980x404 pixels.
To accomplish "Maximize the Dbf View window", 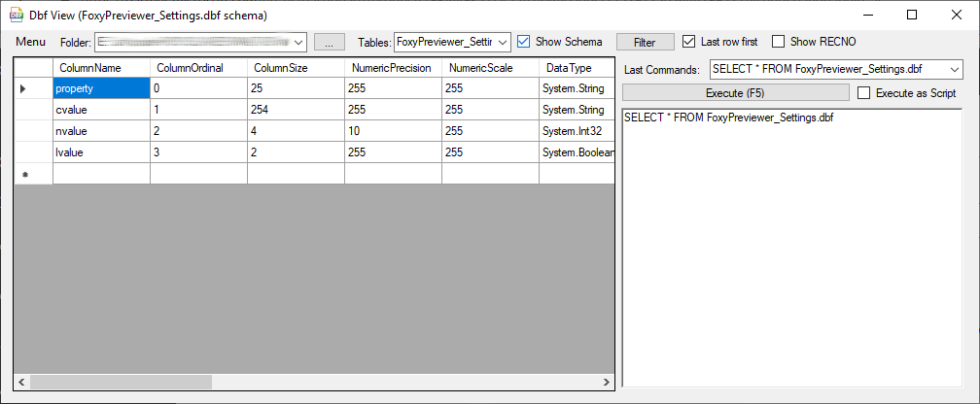I will point(912,15).
